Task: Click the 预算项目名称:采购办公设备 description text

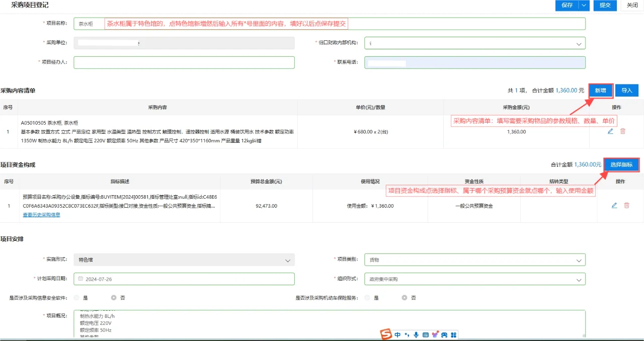Action: click(x=120, y=201)
